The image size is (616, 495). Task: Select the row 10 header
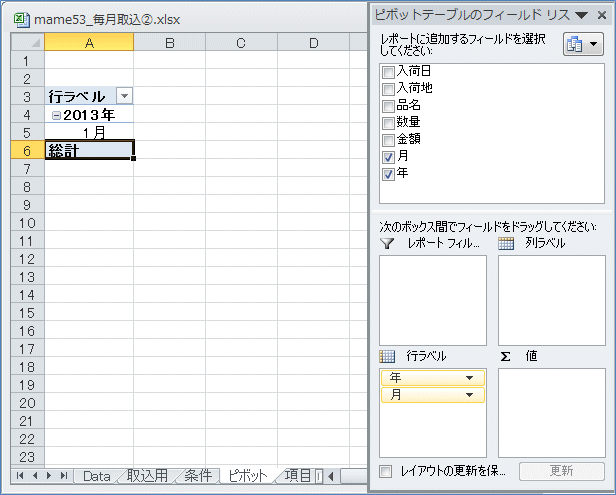(x=28, y=223)
